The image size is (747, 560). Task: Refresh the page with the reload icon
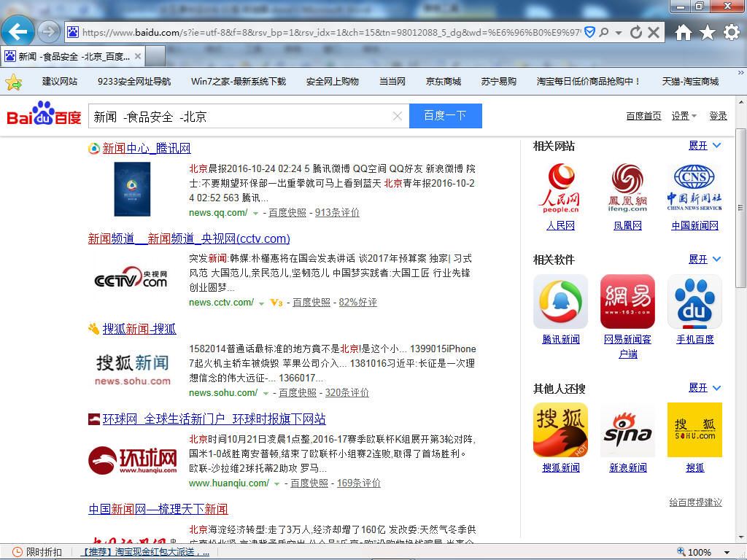pyautogui.click(x=635, y=32)
